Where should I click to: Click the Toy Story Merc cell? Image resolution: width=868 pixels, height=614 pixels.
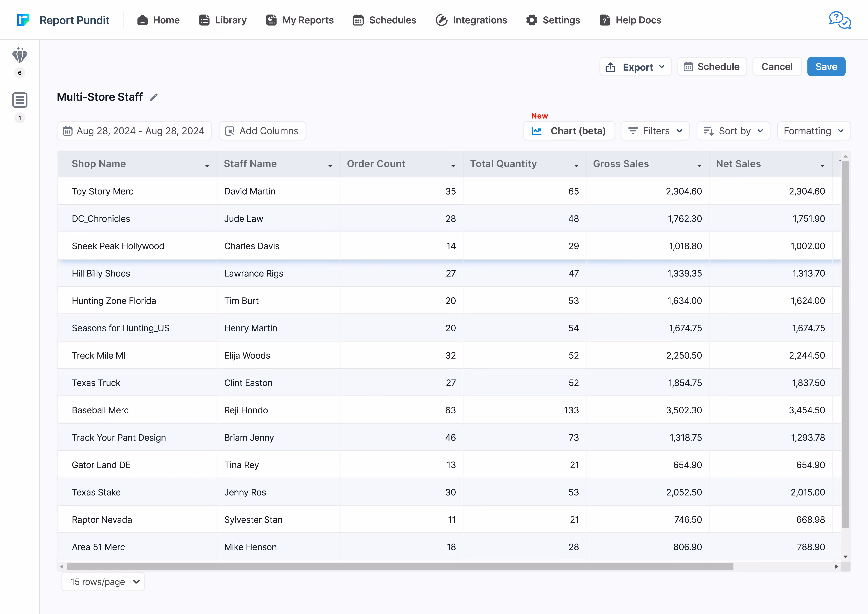[138, 191]
